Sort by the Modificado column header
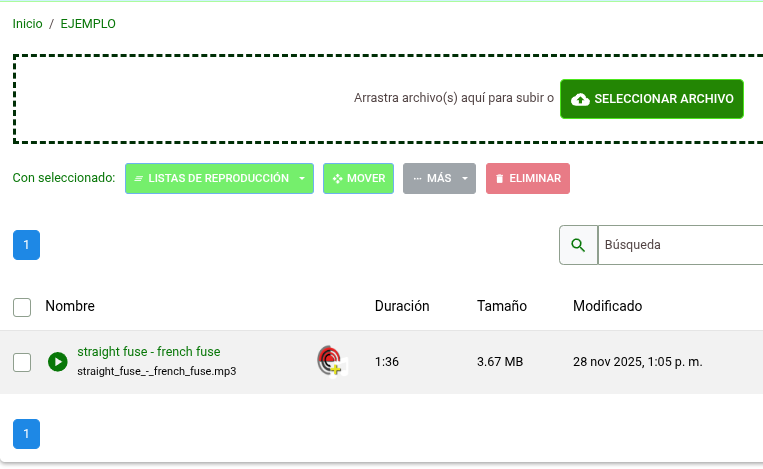The width and height of the screenshot is (763, 469). (607, 306)
